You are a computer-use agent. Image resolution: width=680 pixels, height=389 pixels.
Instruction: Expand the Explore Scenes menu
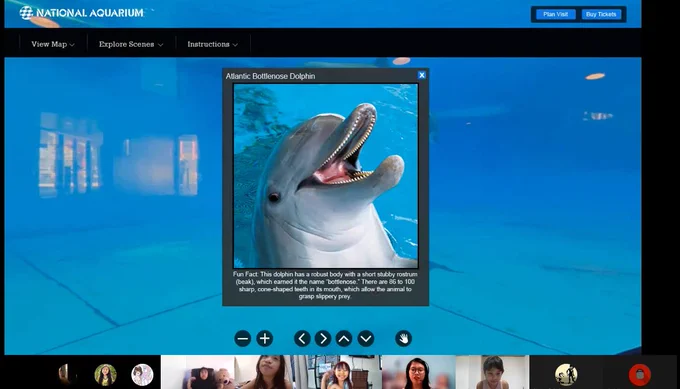pyautogui.click(x=131, y=44)
